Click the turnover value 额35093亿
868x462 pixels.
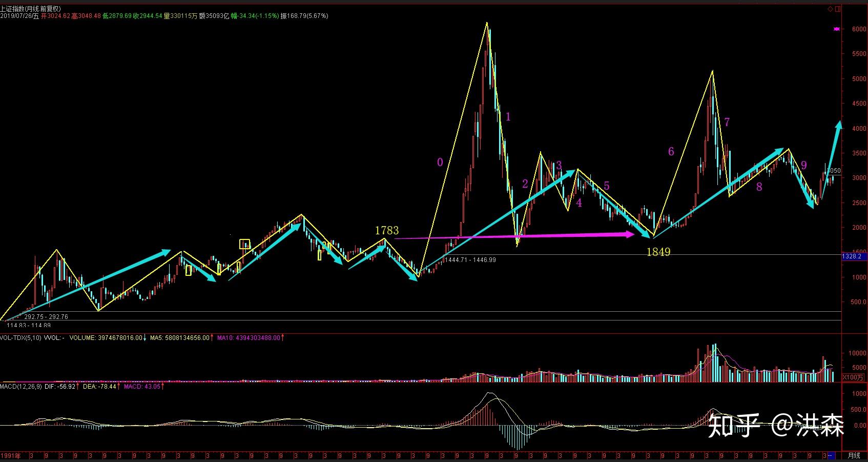(x=214, y=16)
